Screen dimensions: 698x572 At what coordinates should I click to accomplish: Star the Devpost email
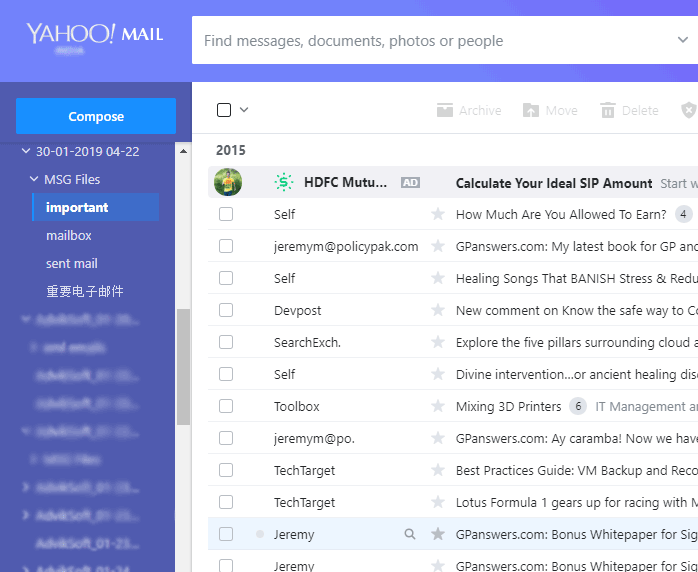(437, 311)
